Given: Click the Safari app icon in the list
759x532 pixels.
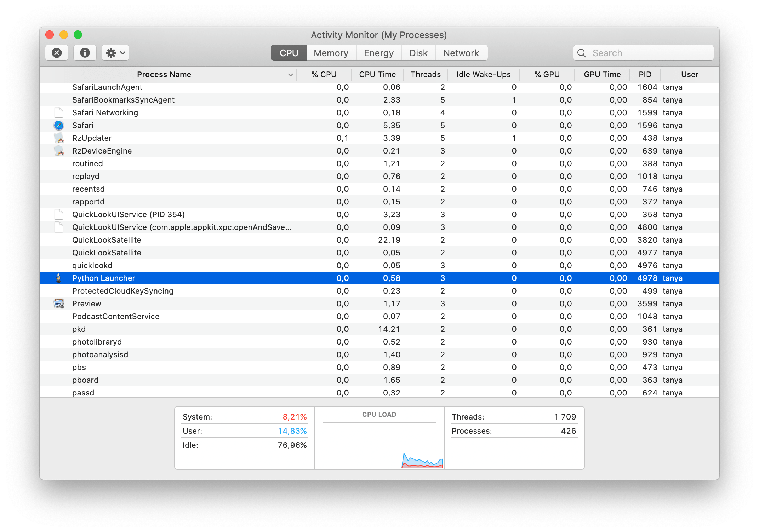Looking at the screenshot, I should (59, 125).
